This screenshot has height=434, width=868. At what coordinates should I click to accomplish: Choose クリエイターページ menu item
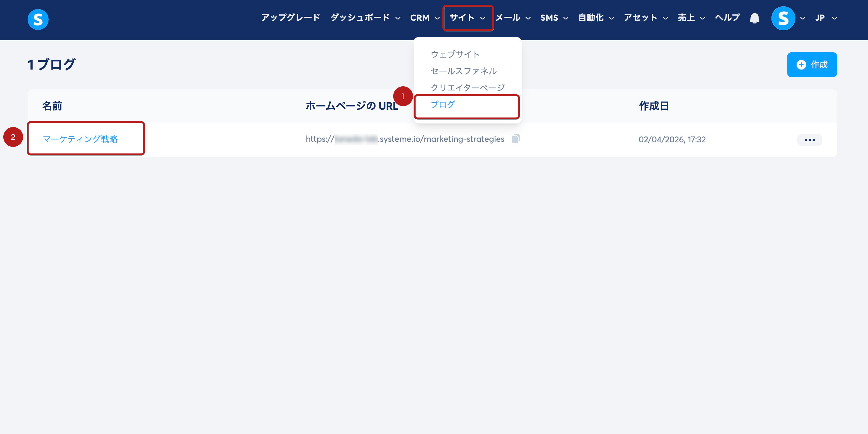click(x=467, y=88)
